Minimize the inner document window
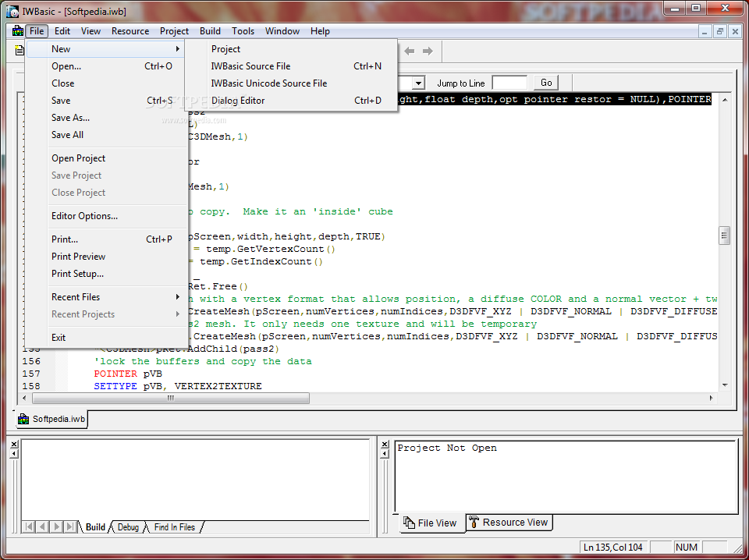The width and height of the screenshot is (749, 560). point(705,31)
